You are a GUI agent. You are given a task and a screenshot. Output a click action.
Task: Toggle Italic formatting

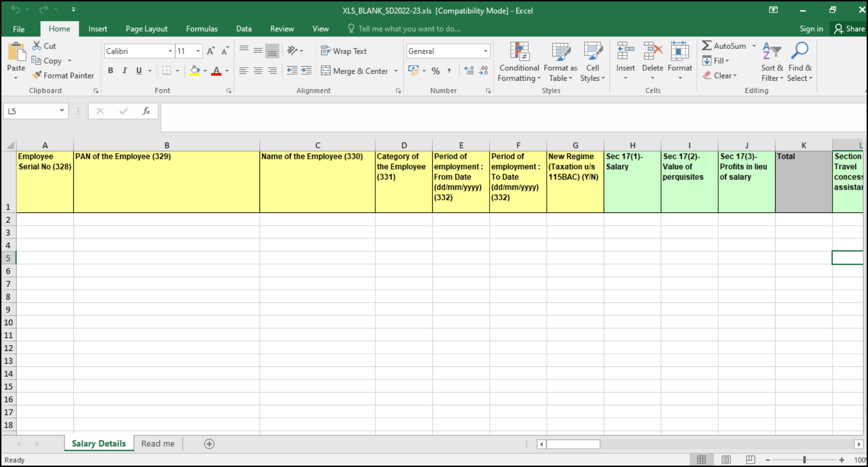pyautogui.click(x=125, y=71)
